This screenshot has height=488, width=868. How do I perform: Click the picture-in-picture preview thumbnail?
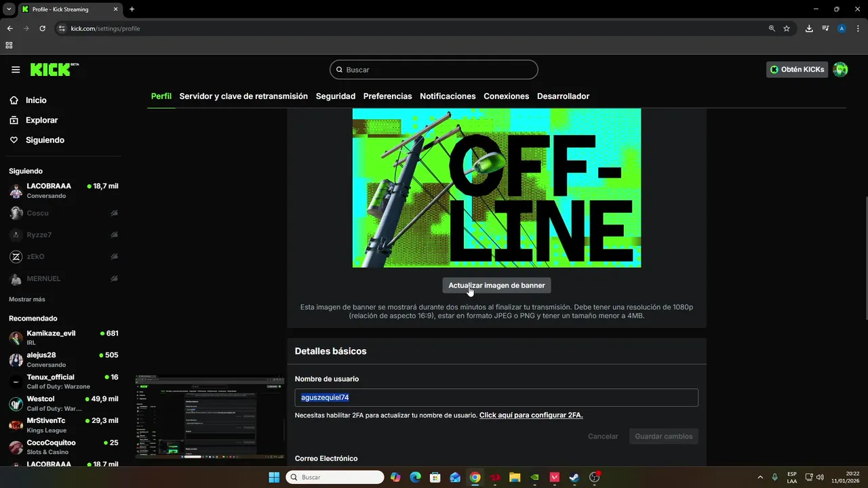coord(210,416)
